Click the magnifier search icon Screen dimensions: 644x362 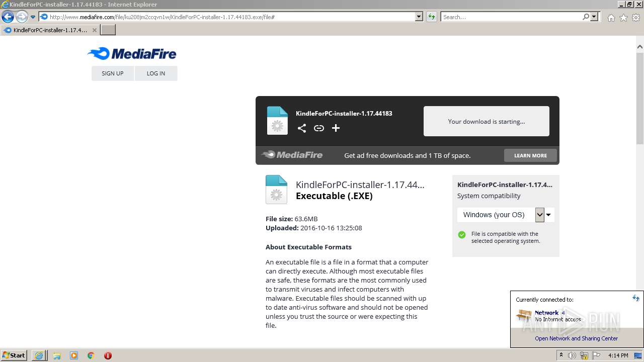586,17
